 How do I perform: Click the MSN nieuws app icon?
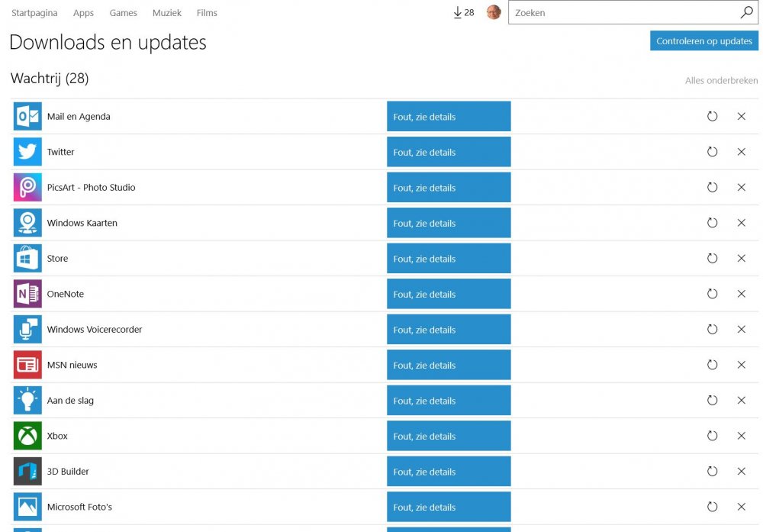click(27, 365)
